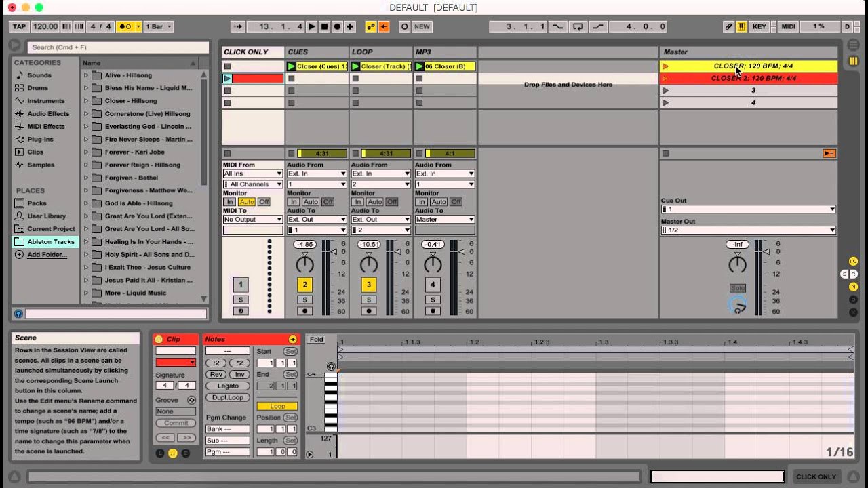Click the Notes box arrow icon
The height and width of the screenshot is (488, 868).
click(292, 339)
